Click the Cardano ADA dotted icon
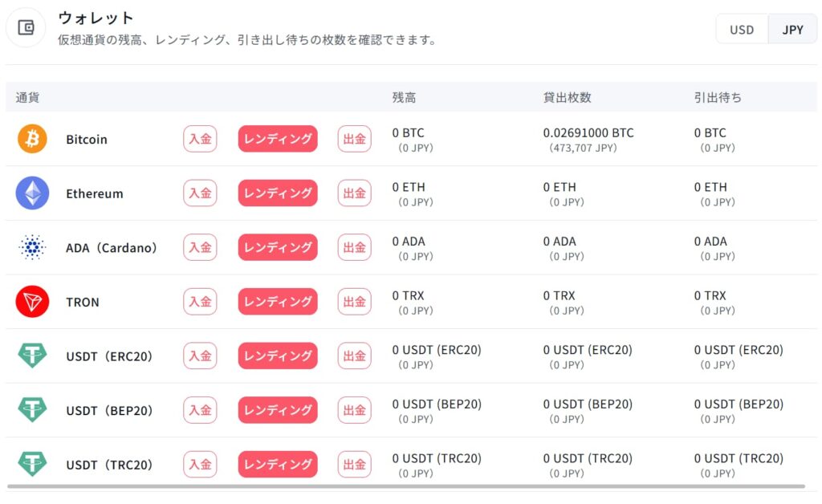The image size is (822, 504). tap(32, 247)
